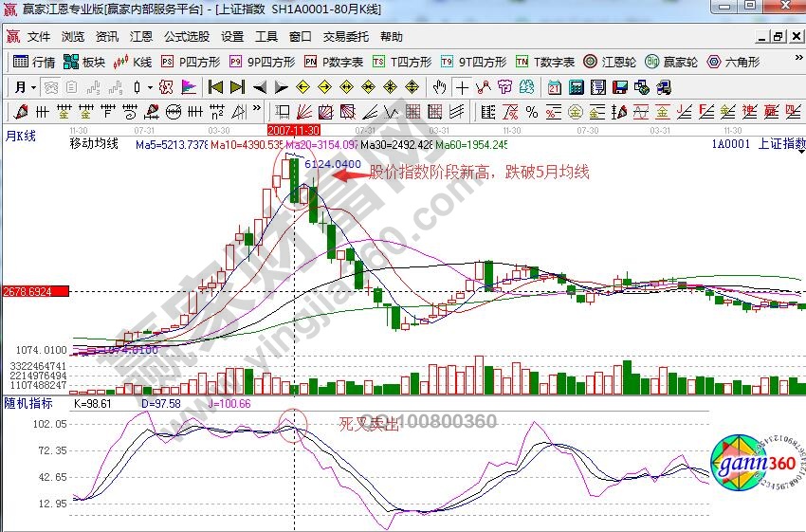Image resolution: width=806 pixels, height=532 pixels.
Task: Toggle the crosshair cursor tool
Action: coord(462,87)
